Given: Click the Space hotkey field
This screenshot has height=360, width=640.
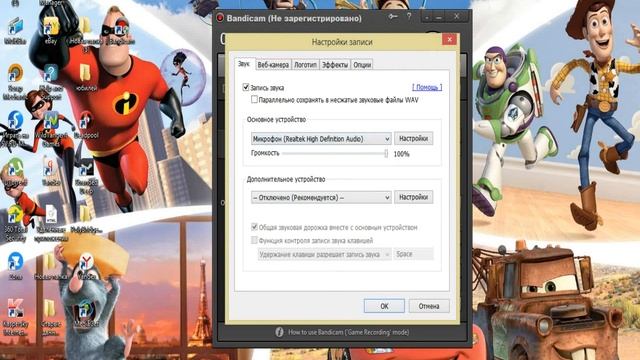Looking at the screenshot, I should pyautogui.click(x=413, y=254).
